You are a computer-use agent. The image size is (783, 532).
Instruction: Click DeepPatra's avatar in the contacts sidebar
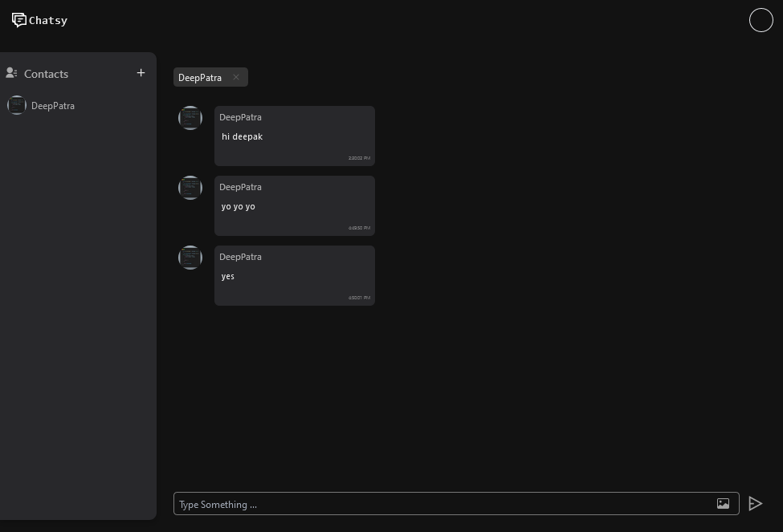pyautogui.click(x=17, y=105)
